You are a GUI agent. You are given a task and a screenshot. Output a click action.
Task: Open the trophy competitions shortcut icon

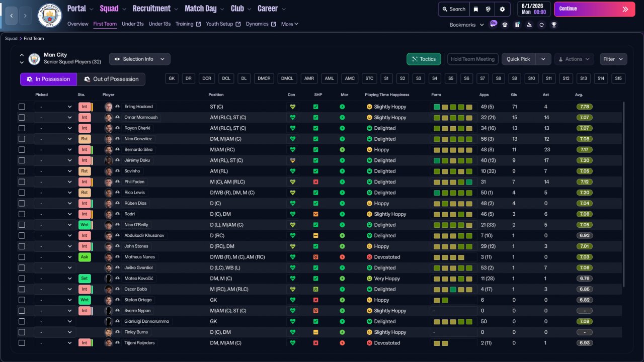[554, 25]
